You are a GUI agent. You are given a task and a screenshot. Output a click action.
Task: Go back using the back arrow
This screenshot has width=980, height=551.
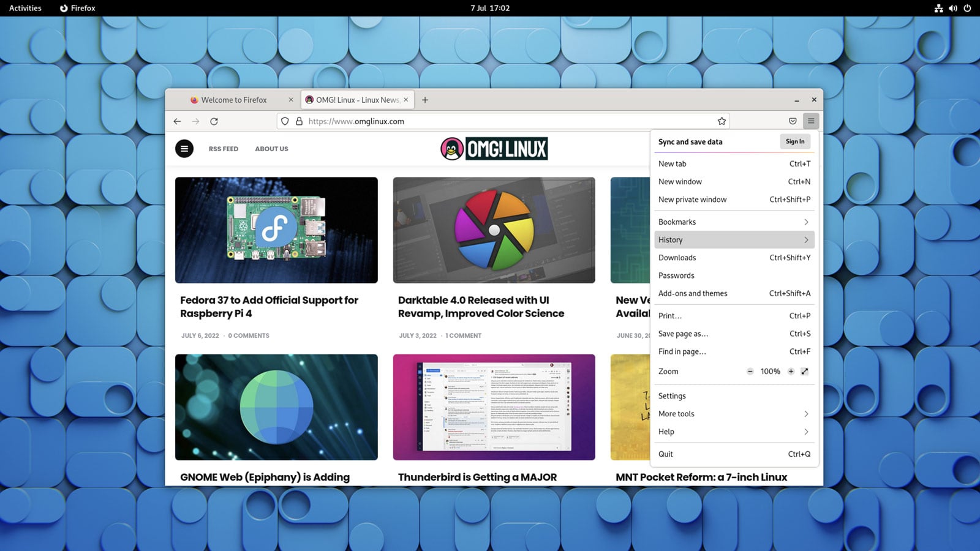coord(177,121)
